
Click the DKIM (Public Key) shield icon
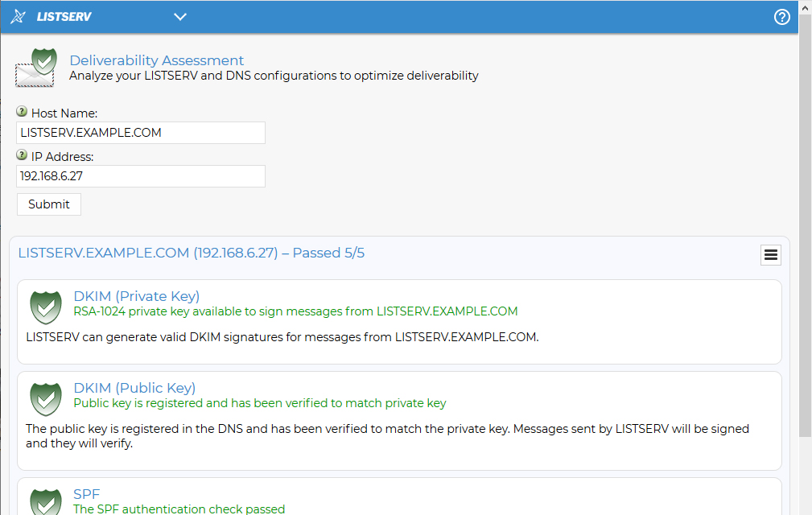pos(46,399)
